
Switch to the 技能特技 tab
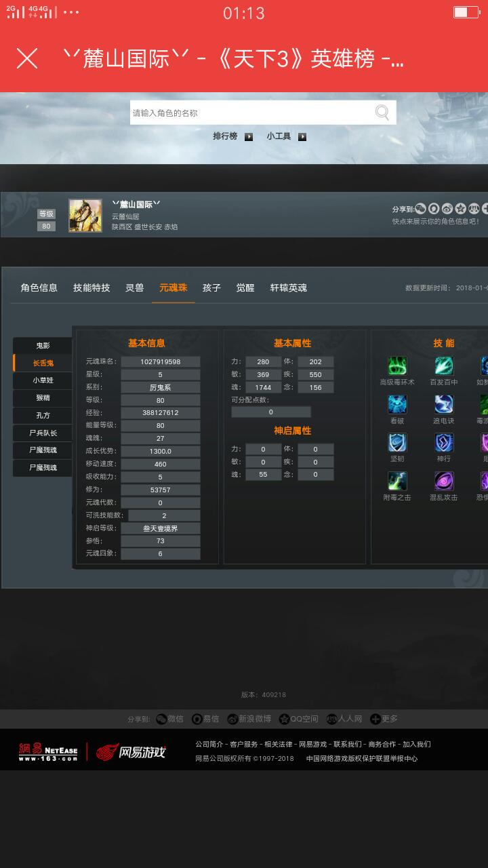pos(91,288)
